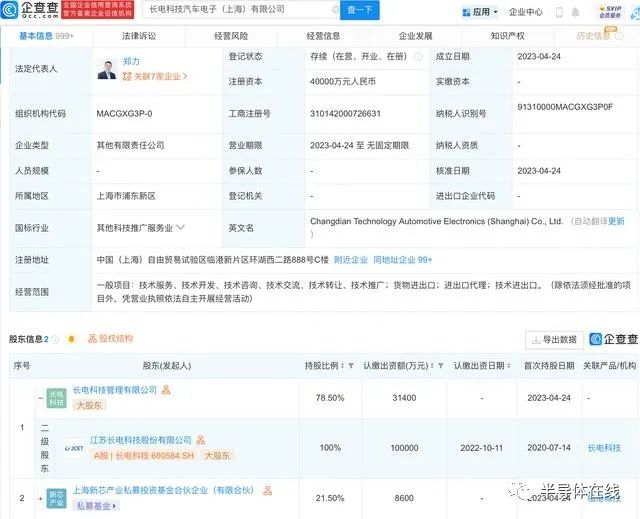Click the Qcc.com logo in the header
The width and height of the screenshot is (640, 519).
tap(30, 10)
